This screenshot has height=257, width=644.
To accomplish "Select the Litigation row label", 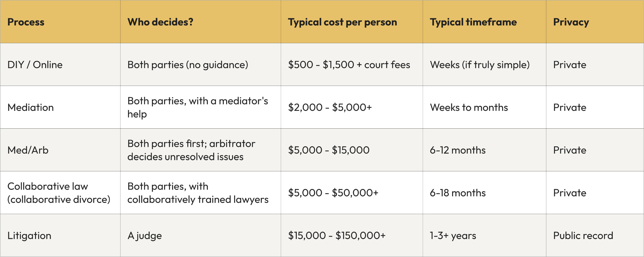I will click(29, 236).
